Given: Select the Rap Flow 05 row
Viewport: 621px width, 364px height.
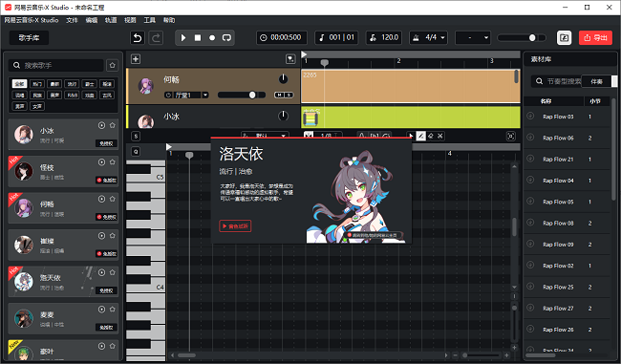Looking at the screenshot, I should [x=567, y=202].
